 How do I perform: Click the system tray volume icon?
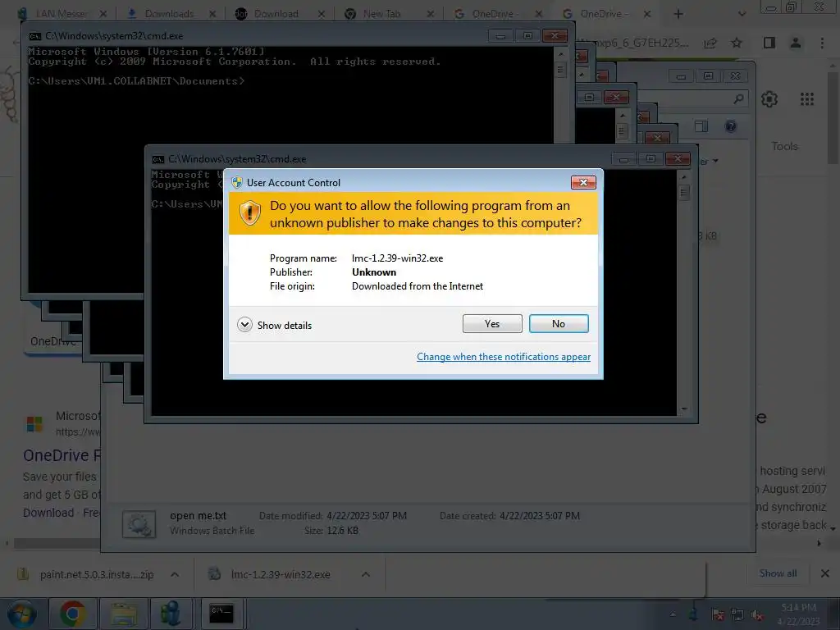(x=757, y=615)
